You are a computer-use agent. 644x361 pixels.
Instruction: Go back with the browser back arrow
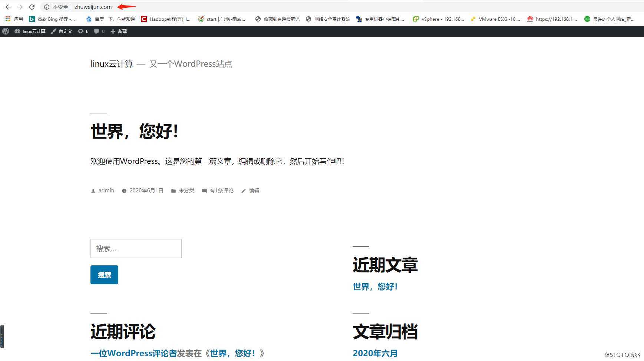coord(8,7)
